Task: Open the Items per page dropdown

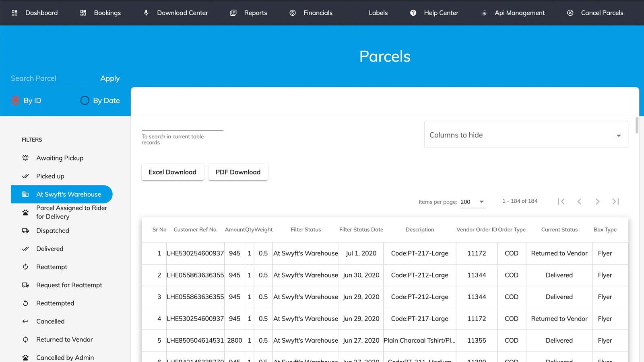Action: pos(473,202)
